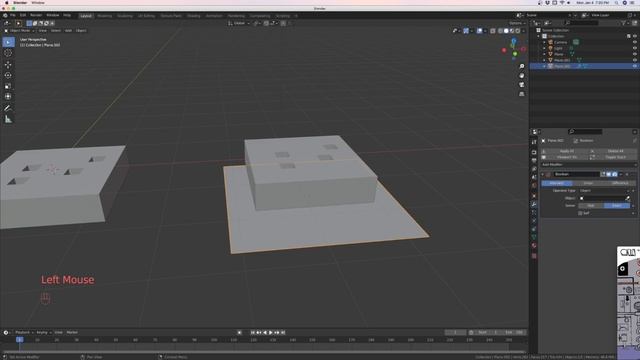Open Render properties tab icon
Image resolution: width=640 pixels, height=360 pixels.
tap(534, 152)
